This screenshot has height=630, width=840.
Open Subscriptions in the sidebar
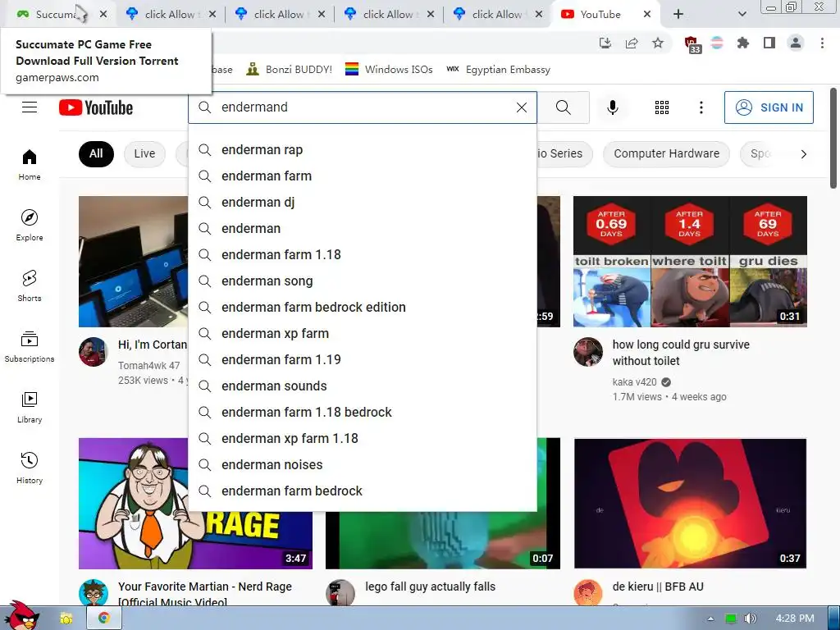(x=30, y=347)
